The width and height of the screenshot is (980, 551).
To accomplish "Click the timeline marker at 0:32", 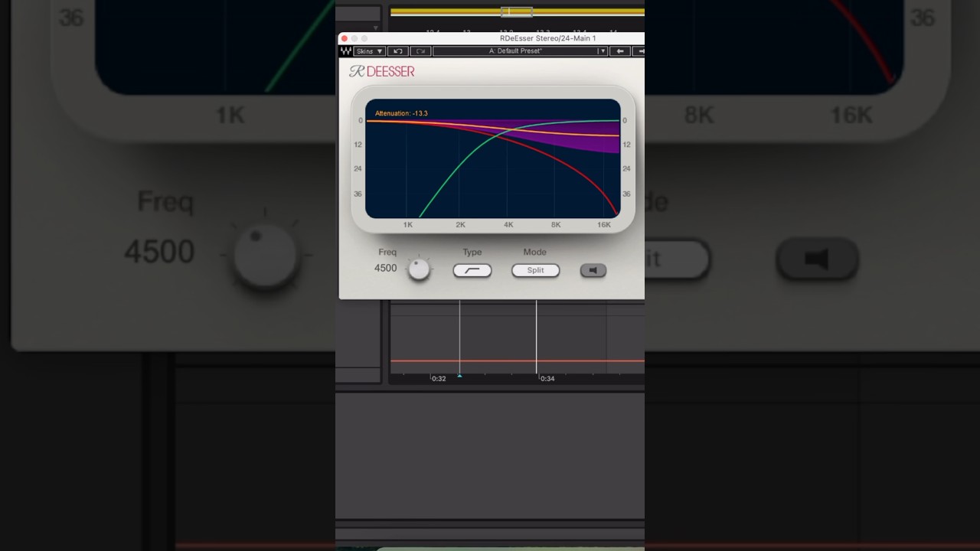I will click(438, 378).
